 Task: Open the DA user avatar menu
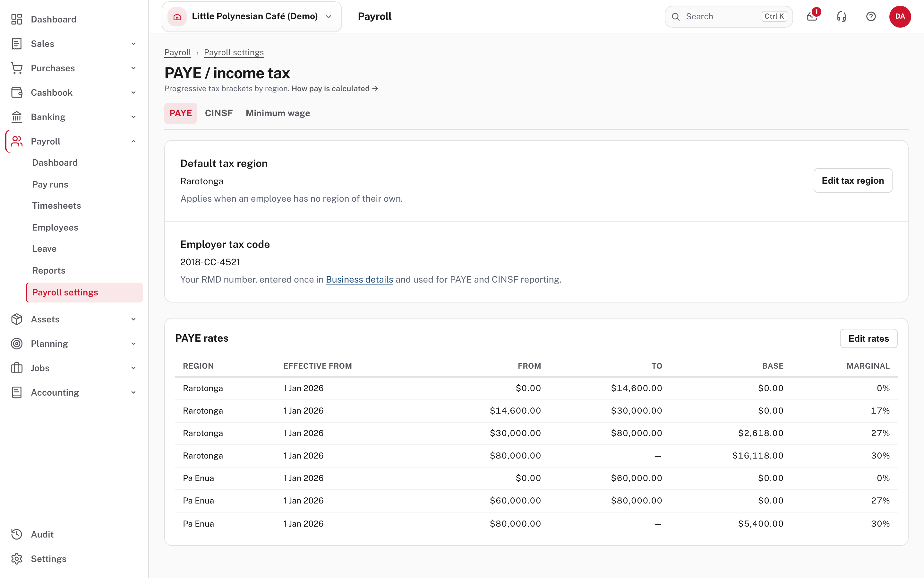point(900,16)
